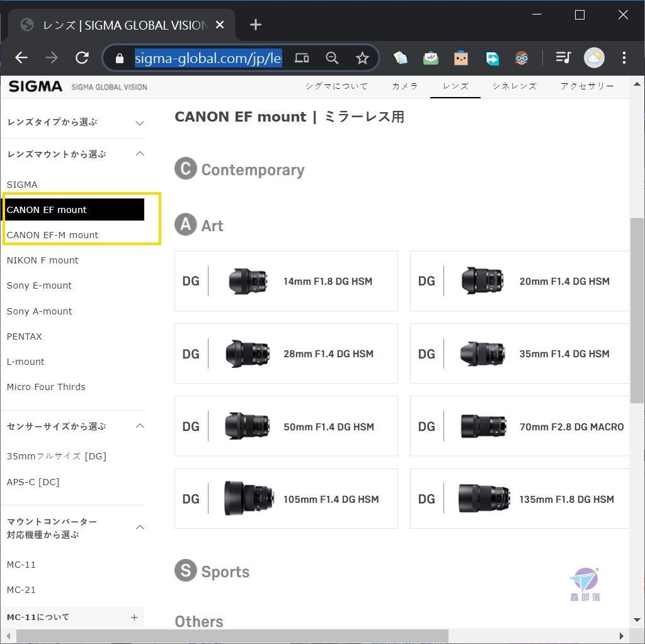Click the paper notes extension icon
Image resolution: width=645 pixels, height=644 pixels.
pos(400,58)
